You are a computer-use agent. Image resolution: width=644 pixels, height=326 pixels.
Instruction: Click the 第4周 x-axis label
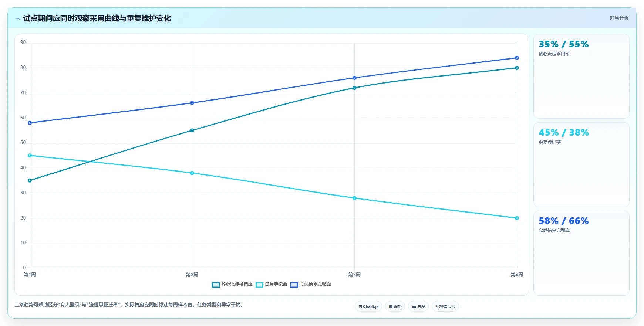517,275
